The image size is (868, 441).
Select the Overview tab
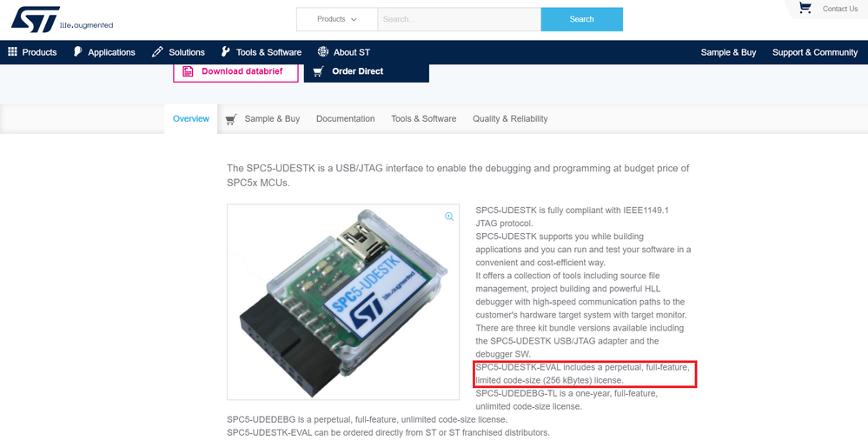pos(191,118)
